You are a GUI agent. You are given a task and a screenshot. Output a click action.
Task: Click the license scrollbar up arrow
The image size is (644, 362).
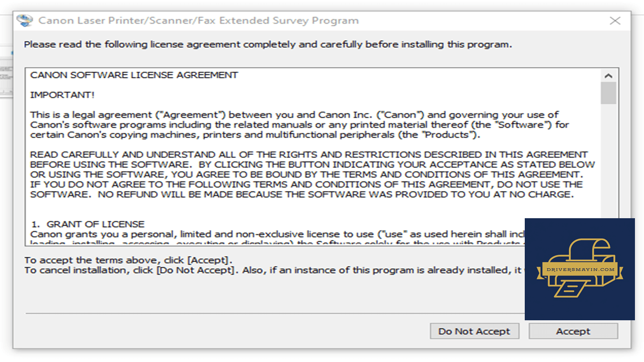coord(608,76)
